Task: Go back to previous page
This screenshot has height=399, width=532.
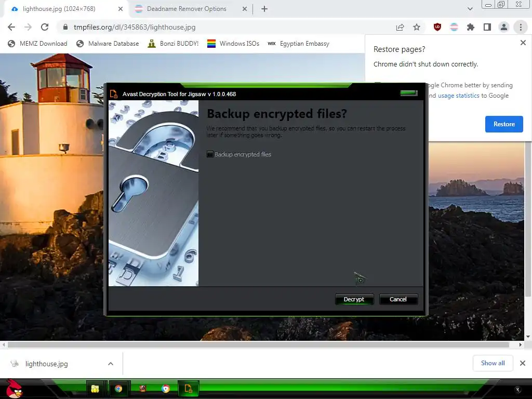Action: (x=11, y=27)
